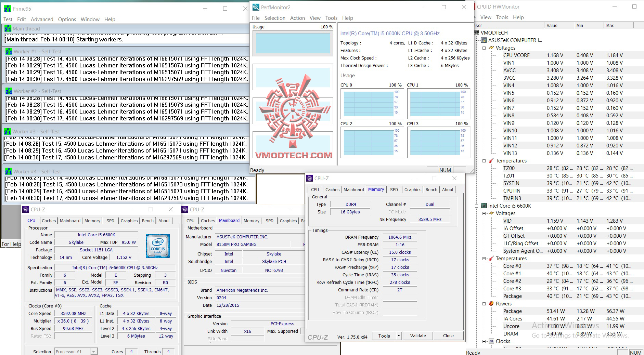Click the Worker #3 Self-Test window icon
This screenshot has width=644, height=355.
click(8, 132)
